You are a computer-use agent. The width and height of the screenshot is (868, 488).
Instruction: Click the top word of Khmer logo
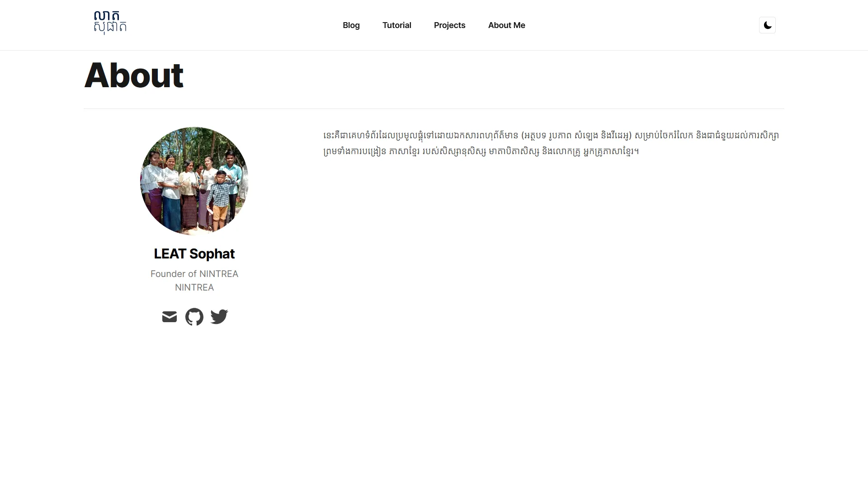pos(107,16)
